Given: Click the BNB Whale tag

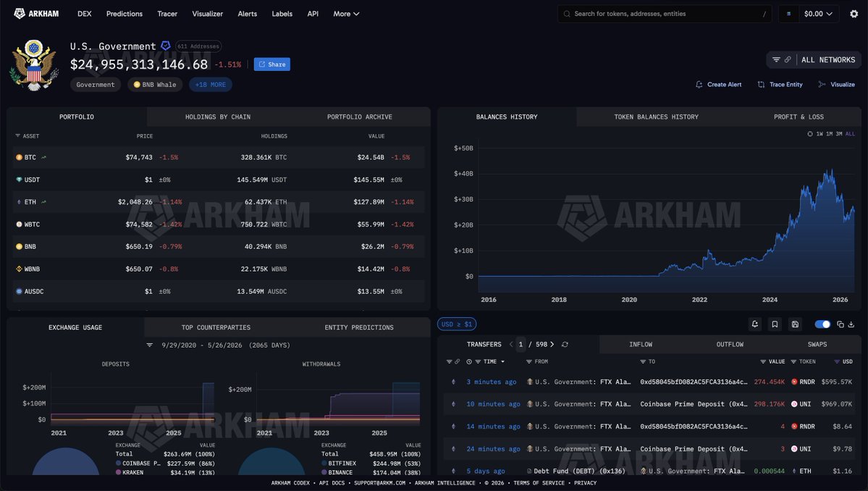Looking at the screenshot, I should [x=155, y=85].
